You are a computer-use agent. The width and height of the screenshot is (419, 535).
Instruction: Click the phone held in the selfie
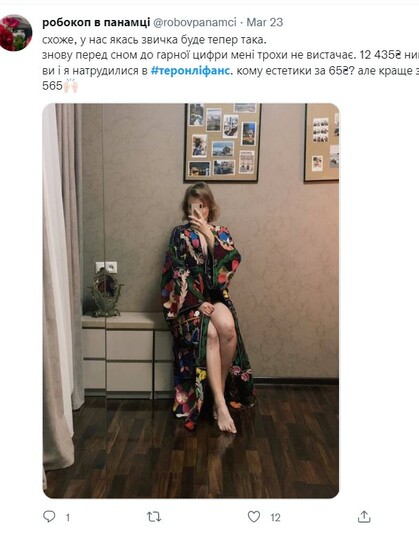[x=197, y=211]
